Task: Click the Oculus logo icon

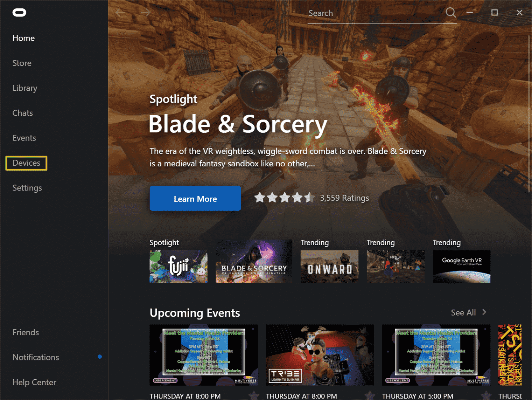Action: pos(19,13)
